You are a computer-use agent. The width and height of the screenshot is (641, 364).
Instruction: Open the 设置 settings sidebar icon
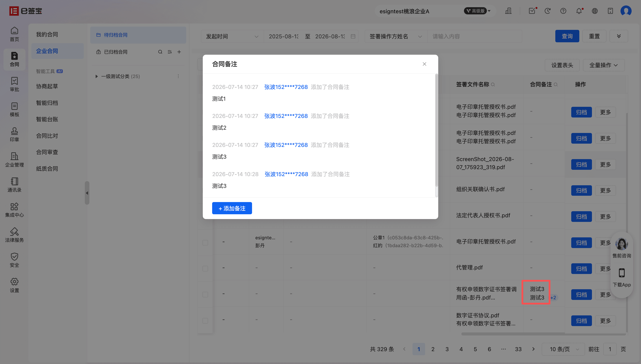coord(14,285)
